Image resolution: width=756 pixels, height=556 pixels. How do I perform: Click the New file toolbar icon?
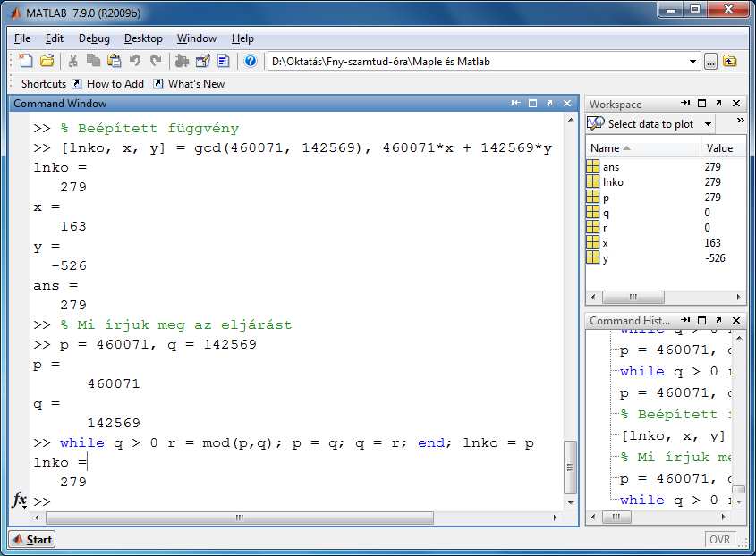[25, 61]
